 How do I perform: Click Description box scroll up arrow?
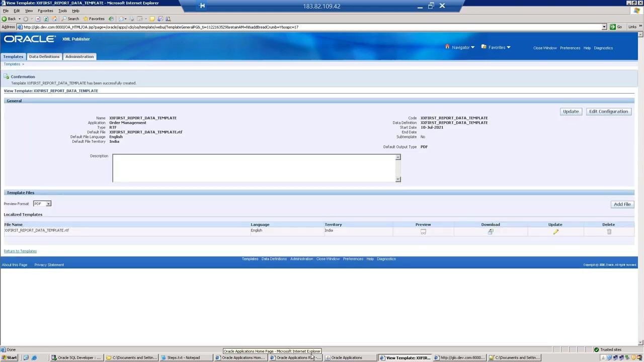tap(398, 157)
